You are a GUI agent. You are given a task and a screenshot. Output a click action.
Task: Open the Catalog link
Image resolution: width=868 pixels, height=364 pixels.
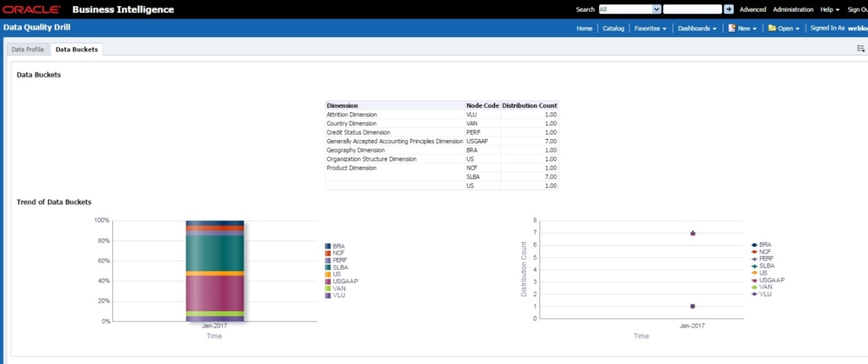(x=613, y=29)
